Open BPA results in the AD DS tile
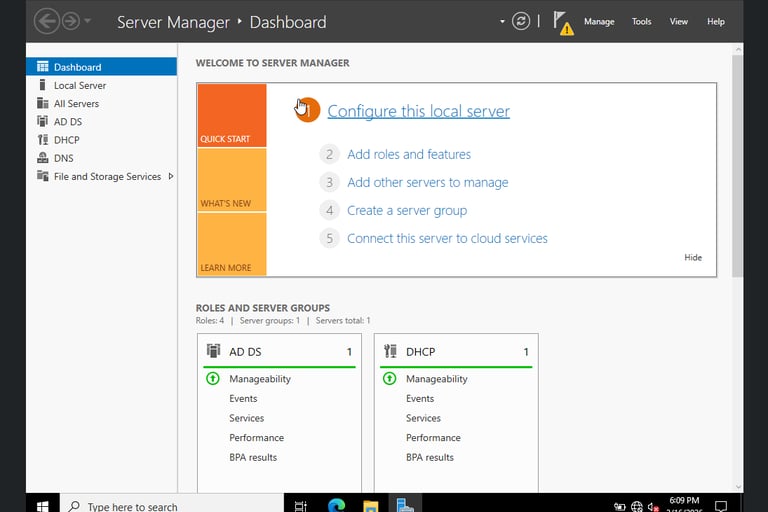 click(x=253, y=457)
